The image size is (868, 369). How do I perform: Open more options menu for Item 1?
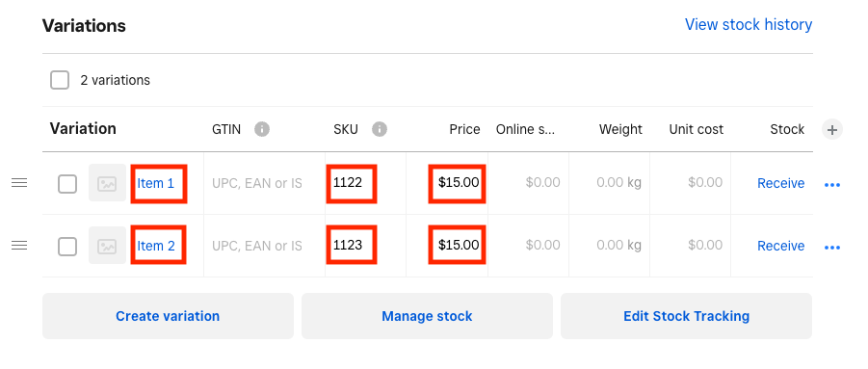click(x=832, y=185)
